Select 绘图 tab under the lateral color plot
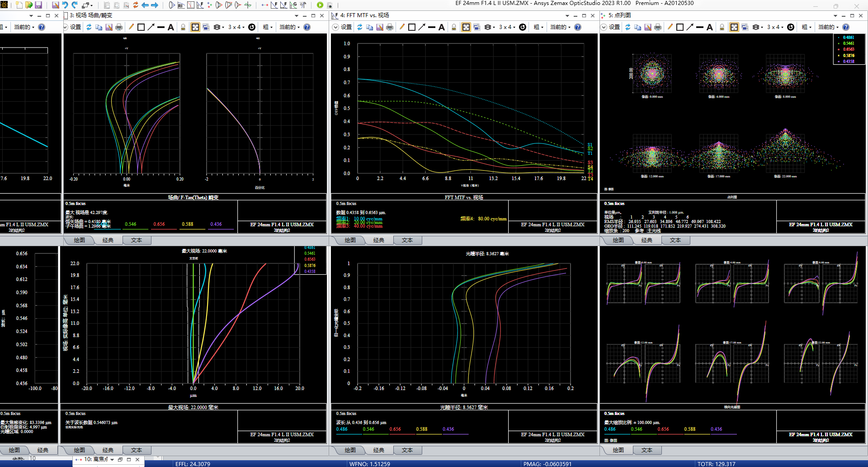The height and width of the screenshot is (467, 868). [79, 450]
